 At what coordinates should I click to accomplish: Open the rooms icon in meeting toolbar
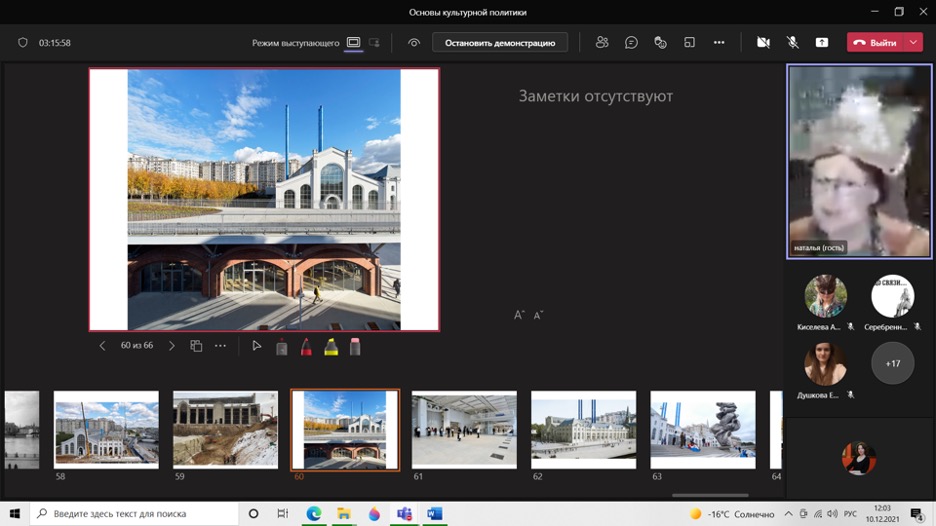(689, 43)
